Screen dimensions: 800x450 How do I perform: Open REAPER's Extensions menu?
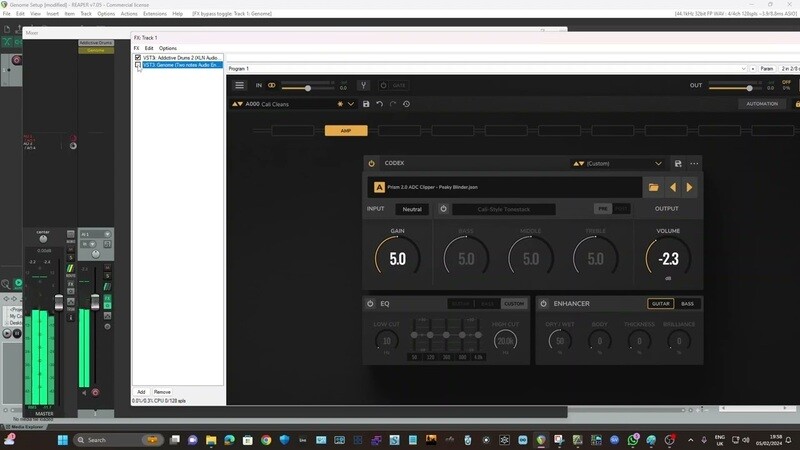click(x=155, y=14)
